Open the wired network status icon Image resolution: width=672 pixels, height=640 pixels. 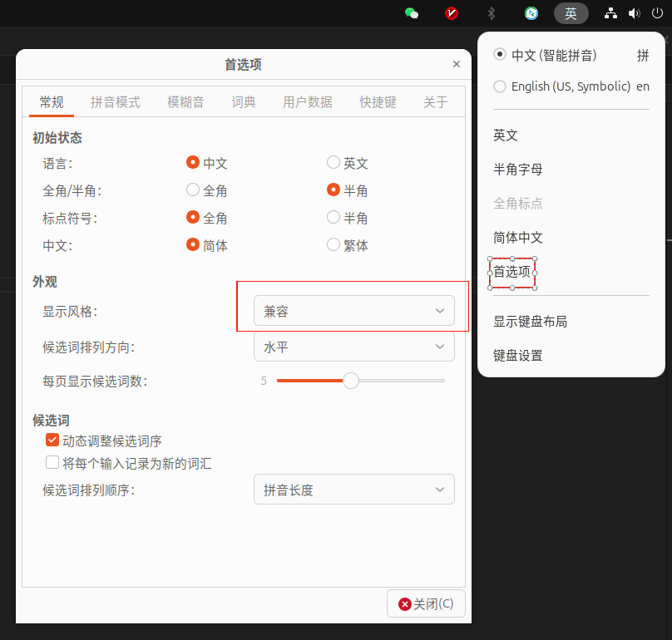tap(611, 13)
